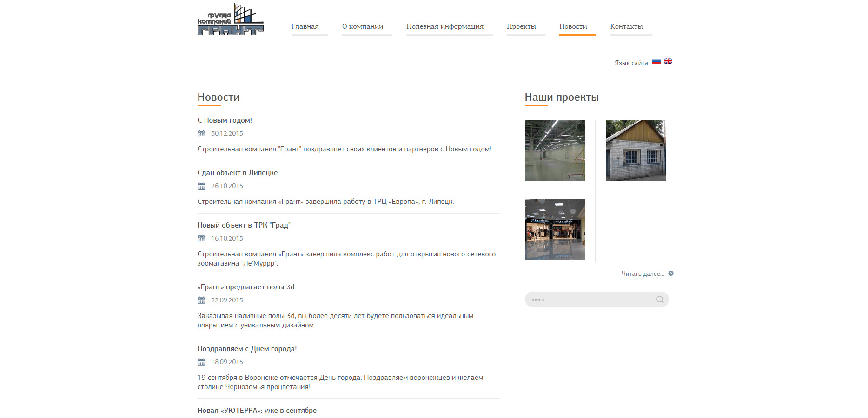Click the date text 16.10.2015
The image size is (868, 418).
[x=227, y=239]
